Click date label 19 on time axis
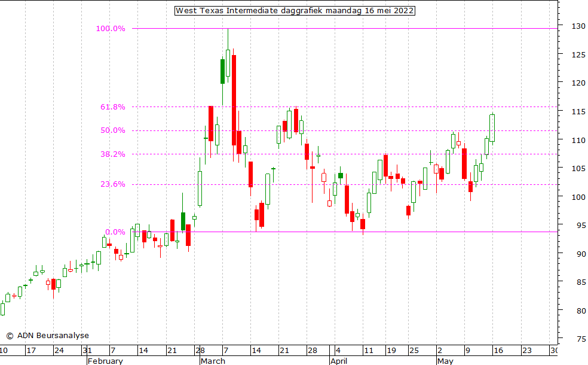Image resolution: width=588 pixels, height=365 pixels. (391, 351)
